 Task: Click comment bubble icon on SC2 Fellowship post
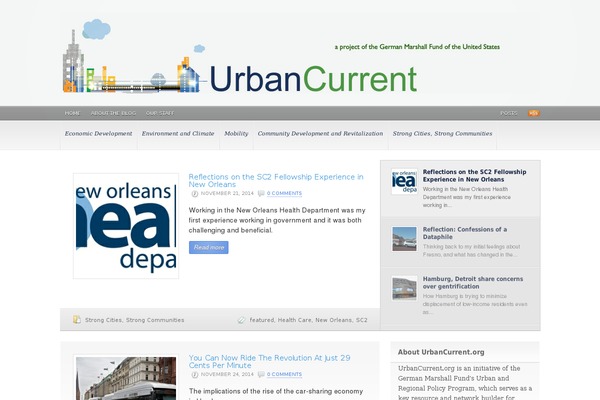pyautogui.click(x=261, y=194)
